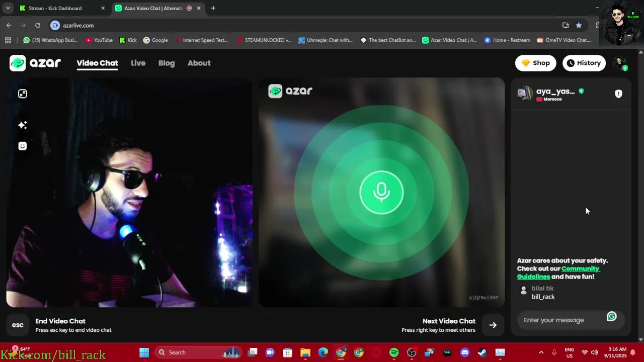Open Discord from taskbar

(465, 352)
